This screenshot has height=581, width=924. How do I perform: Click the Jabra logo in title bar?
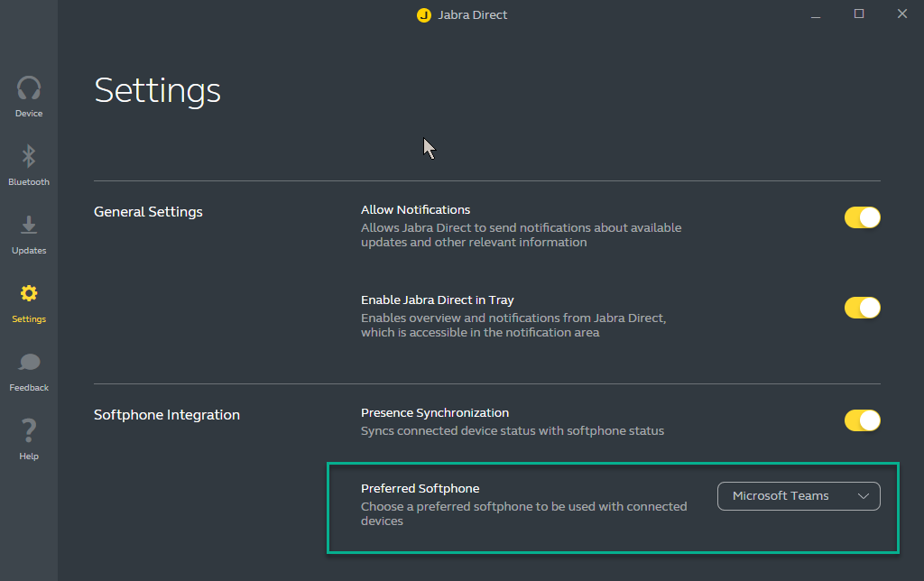424,15
